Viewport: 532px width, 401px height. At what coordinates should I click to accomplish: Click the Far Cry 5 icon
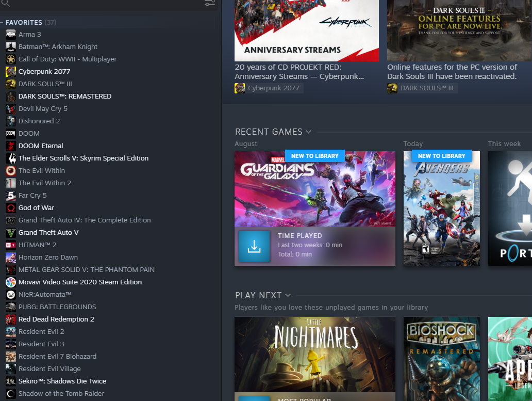10,196
